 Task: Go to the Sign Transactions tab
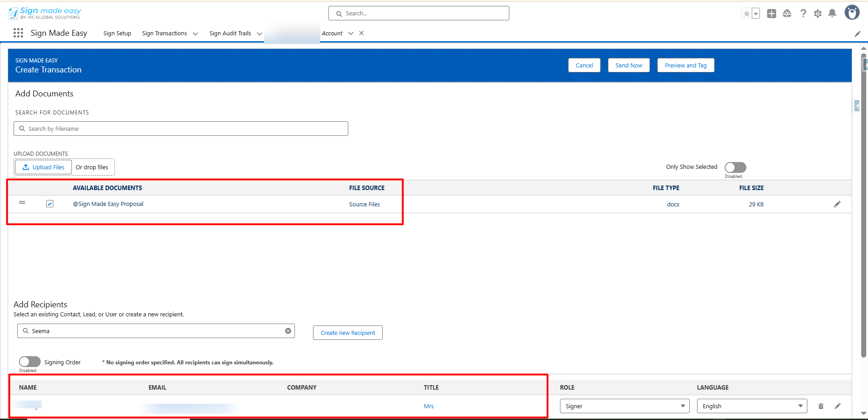[x=165, y=33]
